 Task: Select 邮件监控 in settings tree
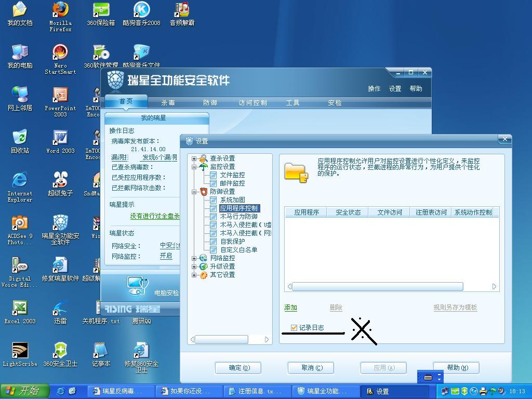click(x=232, y=183)
